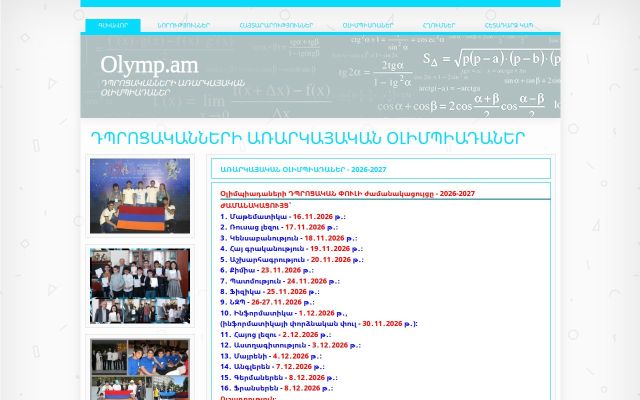Select row 2 Ռուսաց լեզու - 17.11.2026
Screen dimensions: 640x400
(x=279, y=227)
